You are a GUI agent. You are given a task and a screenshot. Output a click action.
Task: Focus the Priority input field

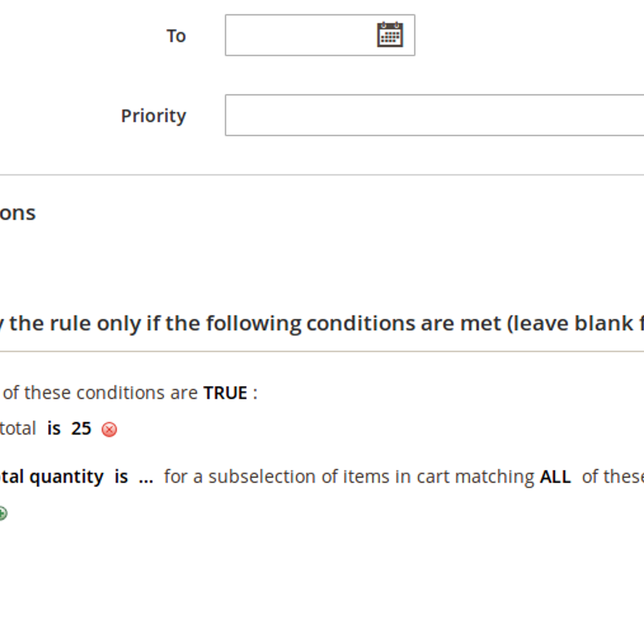[435, 115]
